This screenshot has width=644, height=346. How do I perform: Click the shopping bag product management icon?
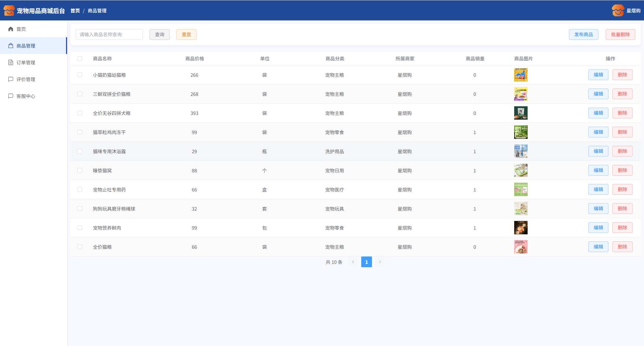11,46
